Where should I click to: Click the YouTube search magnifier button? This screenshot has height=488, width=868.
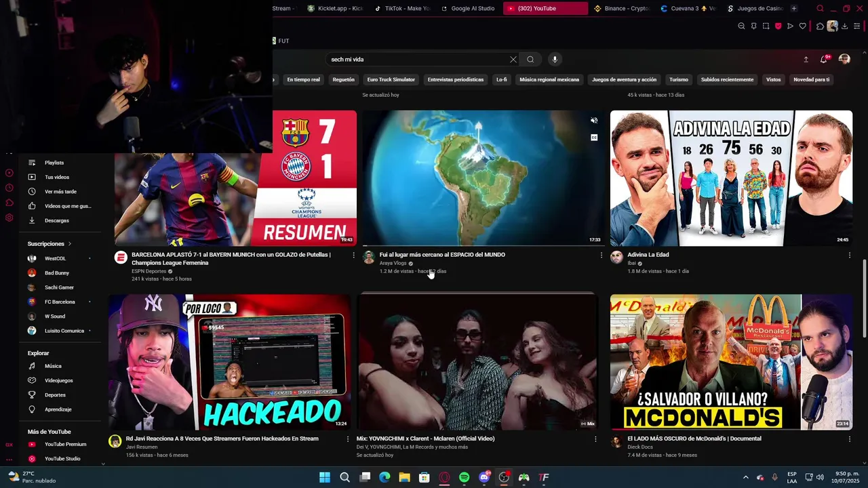pos(530,60)
